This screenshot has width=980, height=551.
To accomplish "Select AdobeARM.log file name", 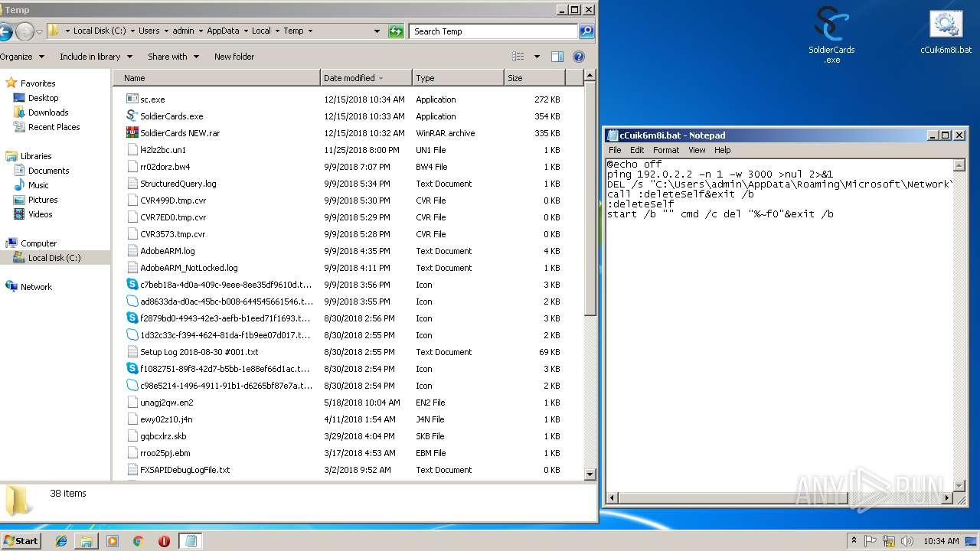I will coord(167,251).
